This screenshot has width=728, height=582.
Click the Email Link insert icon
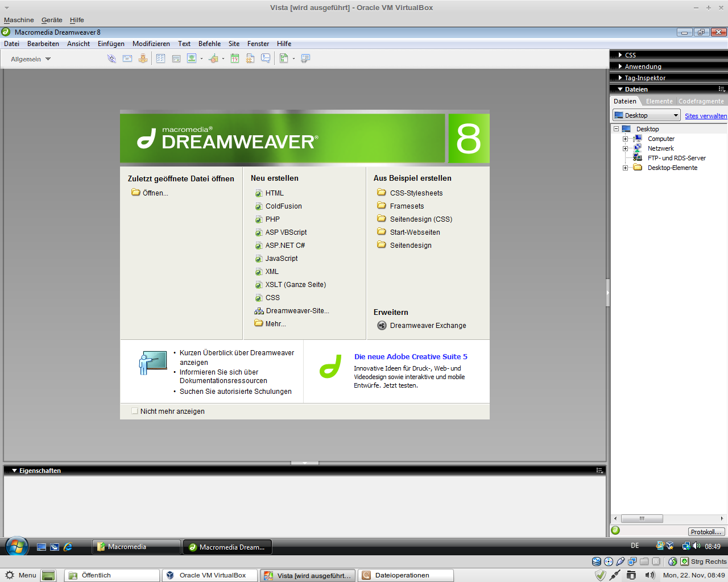127,59
